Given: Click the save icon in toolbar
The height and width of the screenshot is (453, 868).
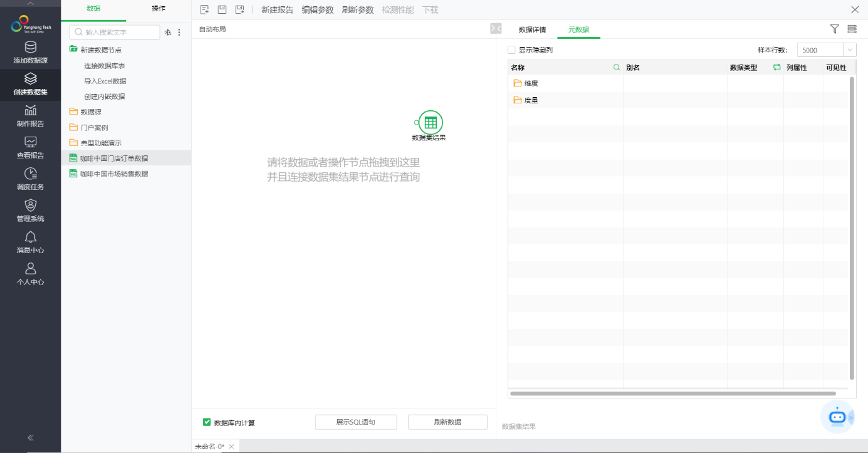Looking at the screenshot, I should [x=222, y=9].
